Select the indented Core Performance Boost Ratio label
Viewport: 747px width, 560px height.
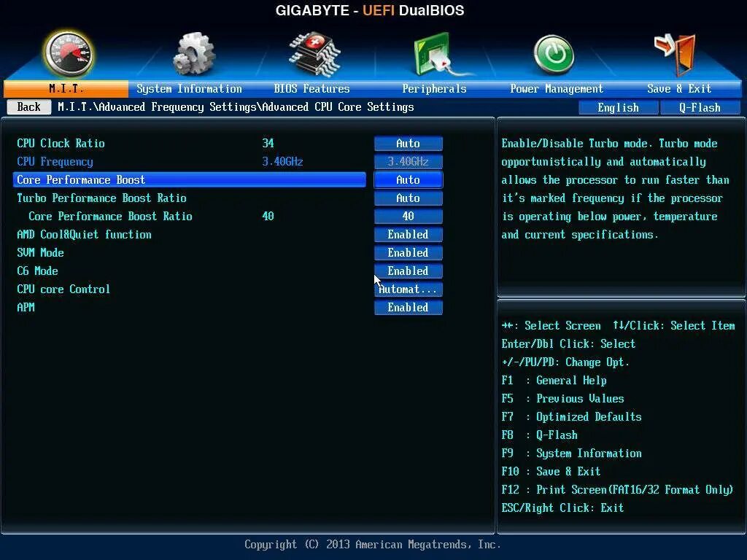point(110,216)
